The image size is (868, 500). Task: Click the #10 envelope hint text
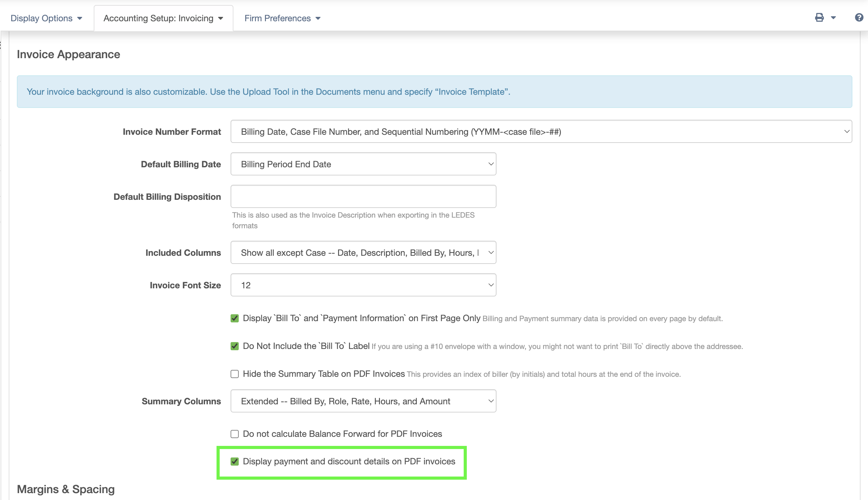[557, 346]
